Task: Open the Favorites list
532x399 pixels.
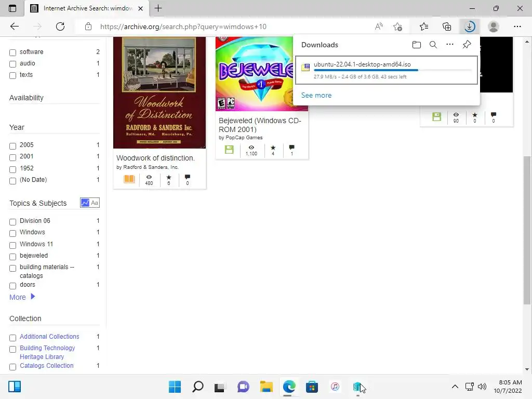Action: [424, 26]
